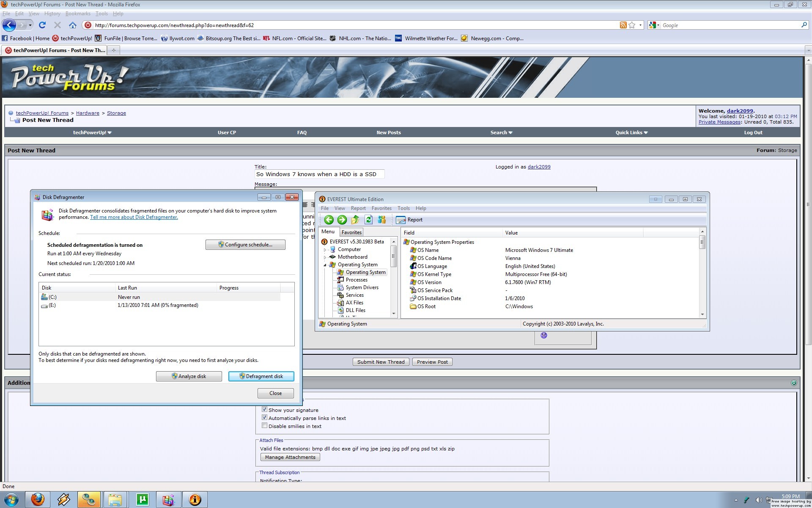Click RSS feed icon in address bar
Image resolution: width=812 pixels, height=508 pixels.
coord(623,25)
